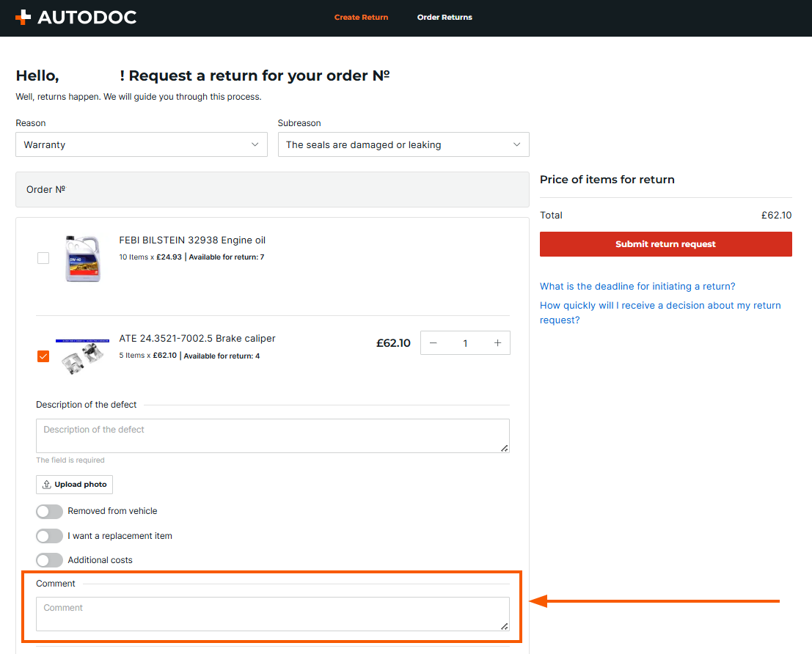
Task: Toggle the Additional costs switch
Action: coord(49,560)
